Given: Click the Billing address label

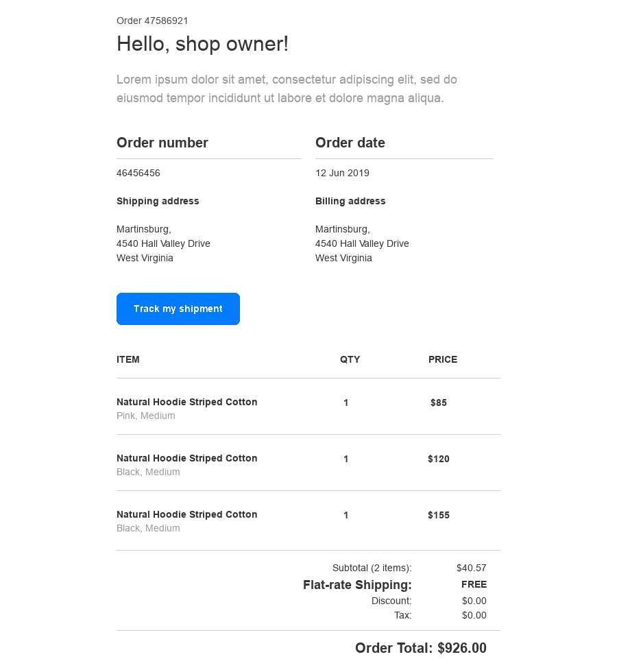Looking at the screenshot, I should tap(350, 201).
